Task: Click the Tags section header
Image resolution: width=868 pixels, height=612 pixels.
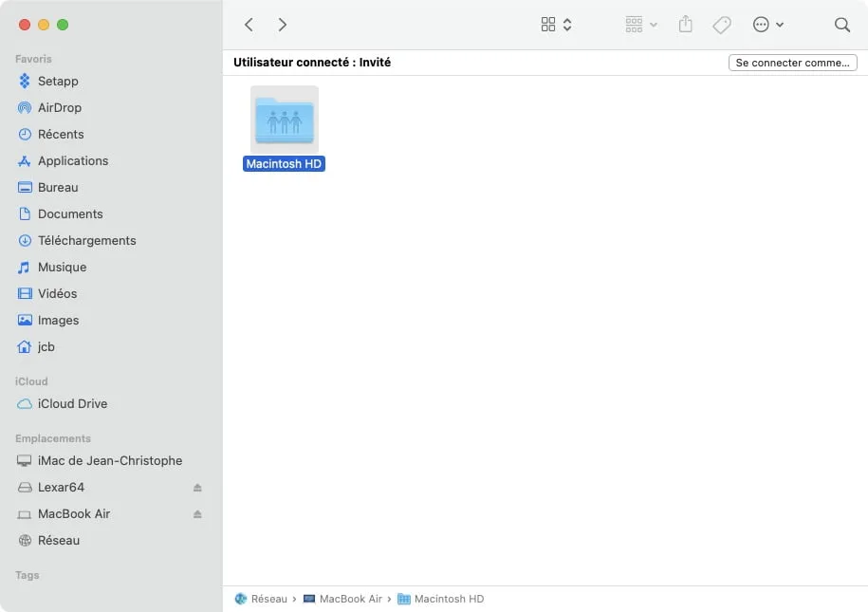Action: pyautogui.click(x=28, y=575)
